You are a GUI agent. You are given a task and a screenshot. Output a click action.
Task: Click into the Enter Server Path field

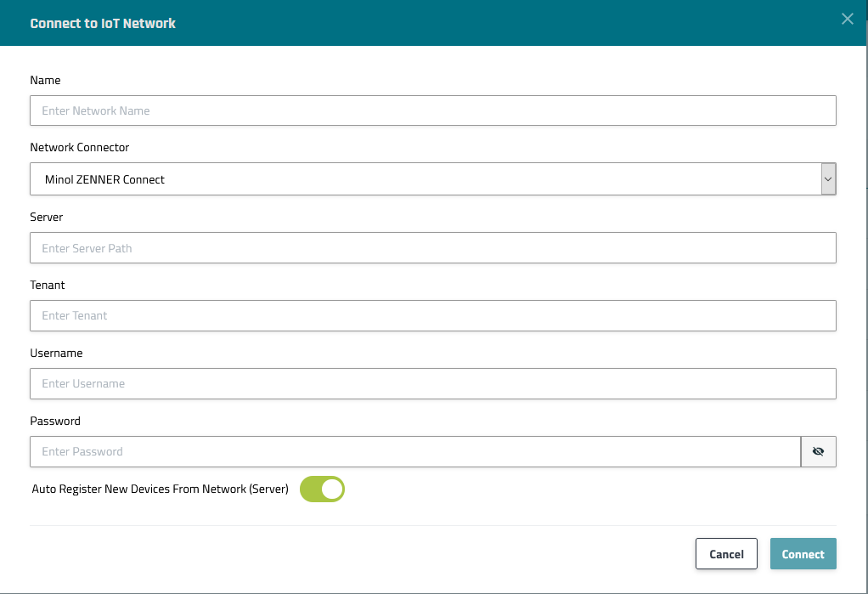[432, 248]
